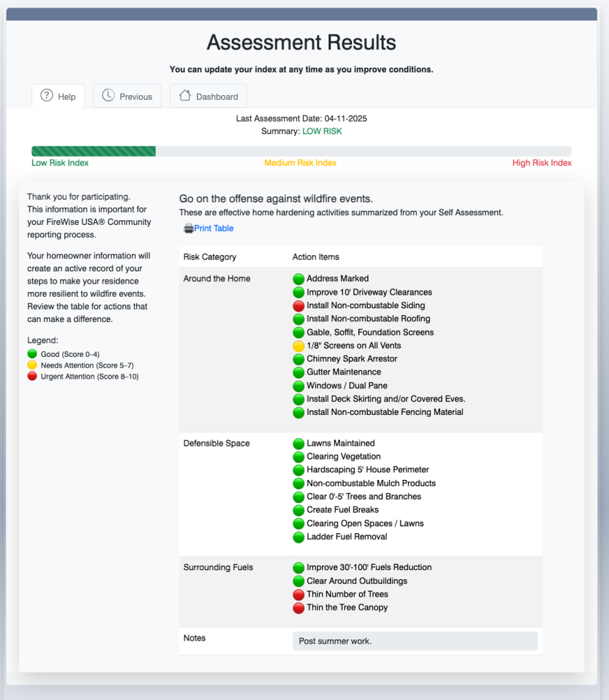Click the green dot for Non-combustable Mulch Products
The width and height of the screenshot is (609, 700).
coord(299,483)
